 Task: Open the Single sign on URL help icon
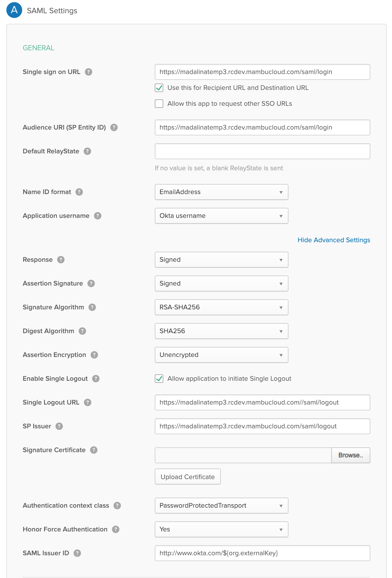(x=88, y=72)
